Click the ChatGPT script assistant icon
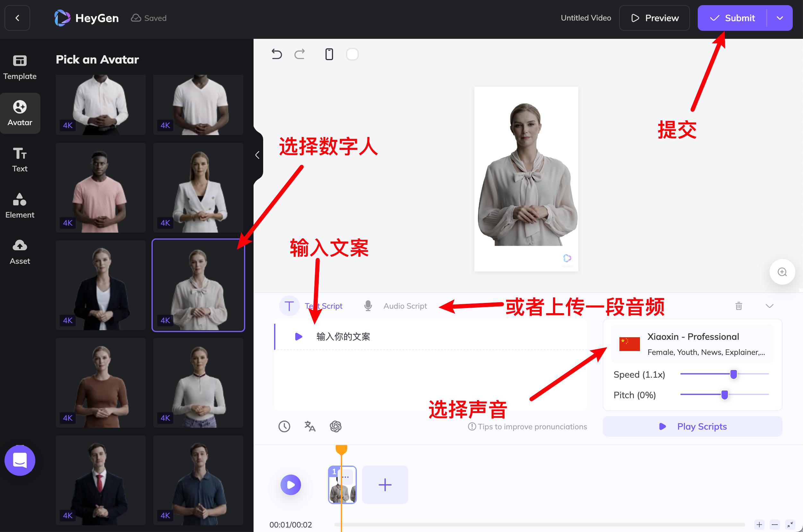Viewport: 803px width, 532px height. (335, 426)
